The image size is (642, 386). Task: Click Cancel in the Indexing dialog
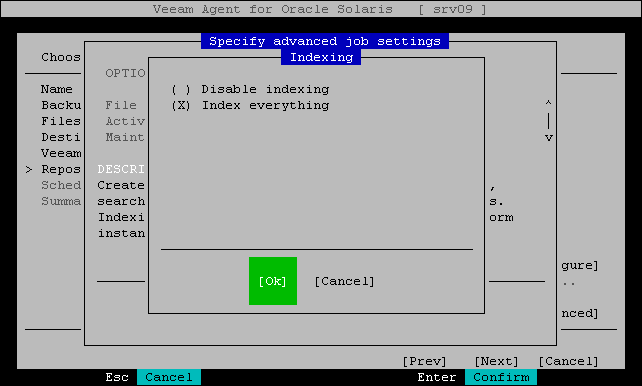tap(344, 282)
